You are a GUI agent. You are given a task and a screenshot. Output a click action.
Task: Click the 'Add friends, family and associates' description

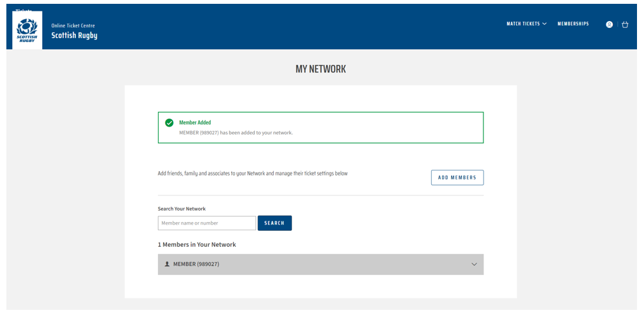click(253, 174)
